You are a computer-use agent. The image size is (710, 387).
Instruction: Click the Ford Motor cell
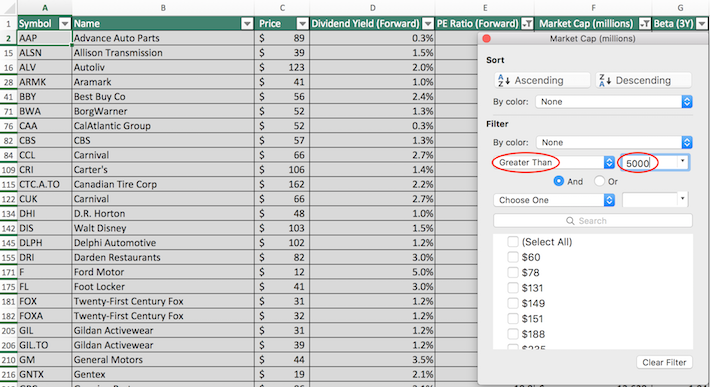click(163, 272)
